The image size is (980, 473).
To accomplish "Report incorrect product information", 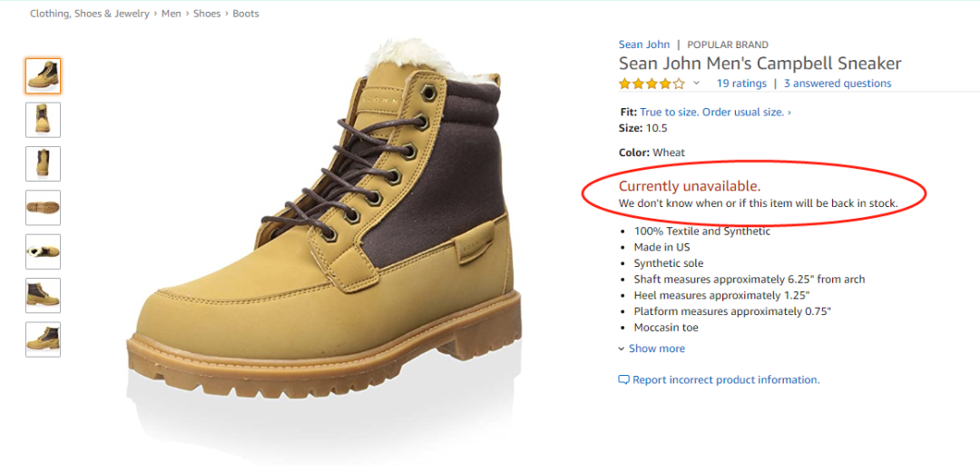I will click(726, 380).
